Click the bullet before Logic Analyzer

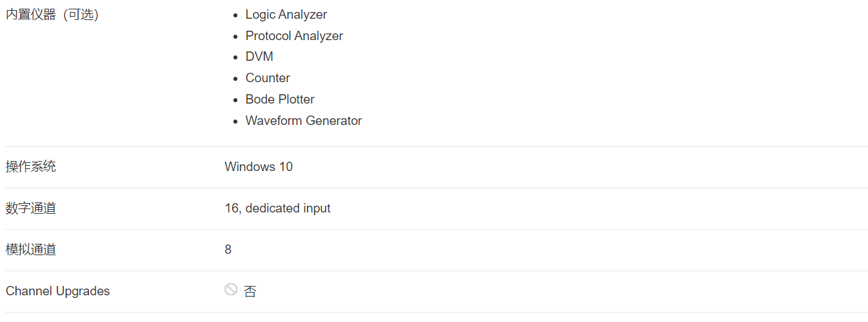[x=235, y=15]
